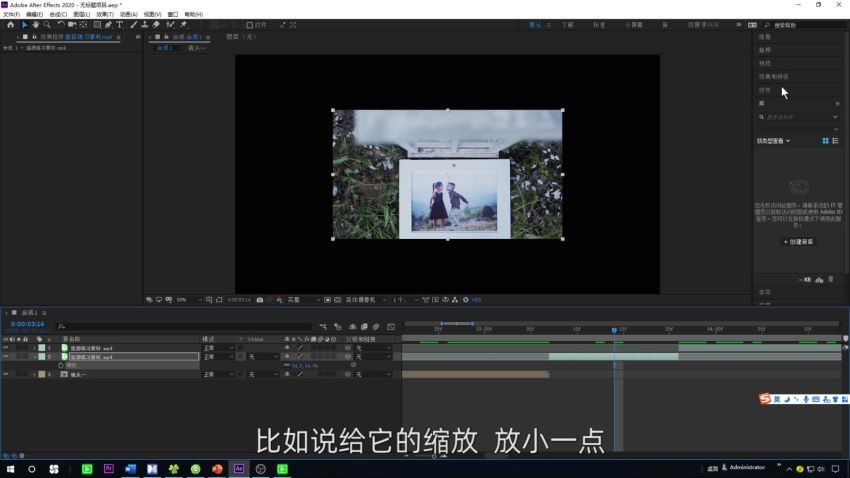Click the viewer exposure reset icon
This screenshot has width=850, height=478.
465,300
